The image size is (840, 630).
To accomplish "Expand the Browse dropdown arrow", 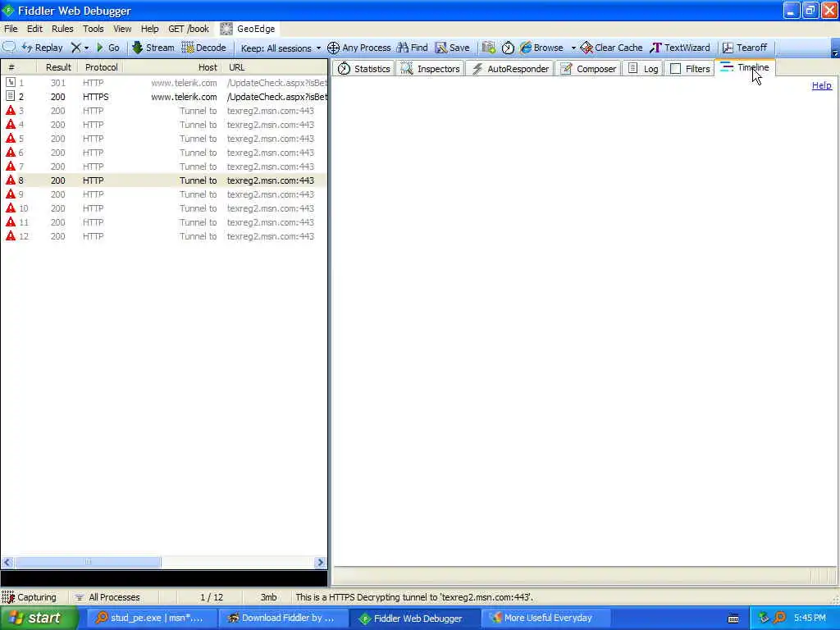I will (x=573, y=48).
